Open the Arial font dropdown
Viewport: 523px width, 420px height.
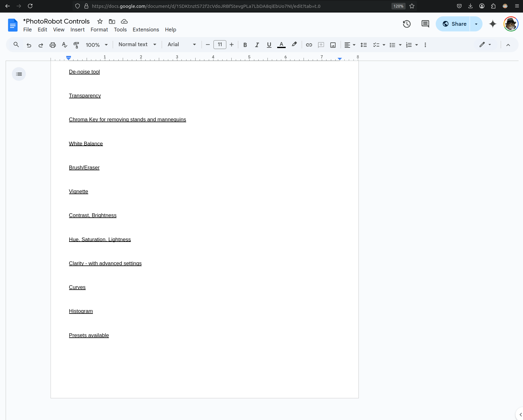[x=182, y=45]
